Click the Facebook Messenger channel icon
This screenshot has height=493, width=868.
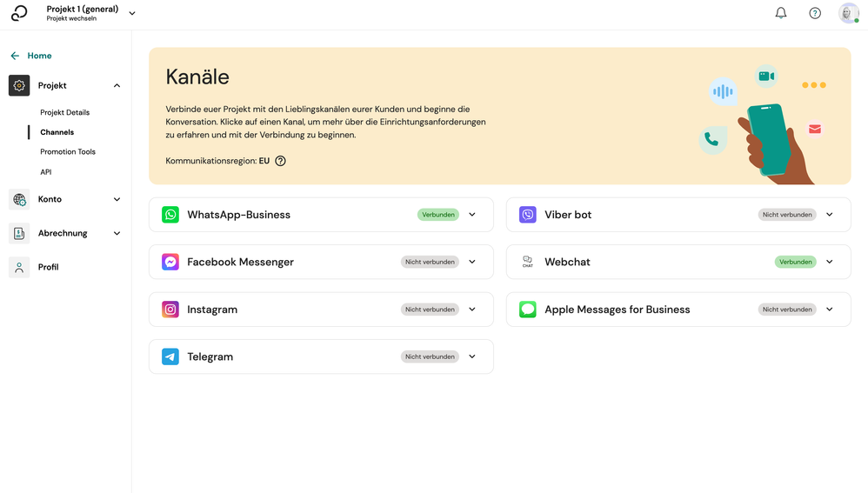pyautogui.click(x=170, y=262)
